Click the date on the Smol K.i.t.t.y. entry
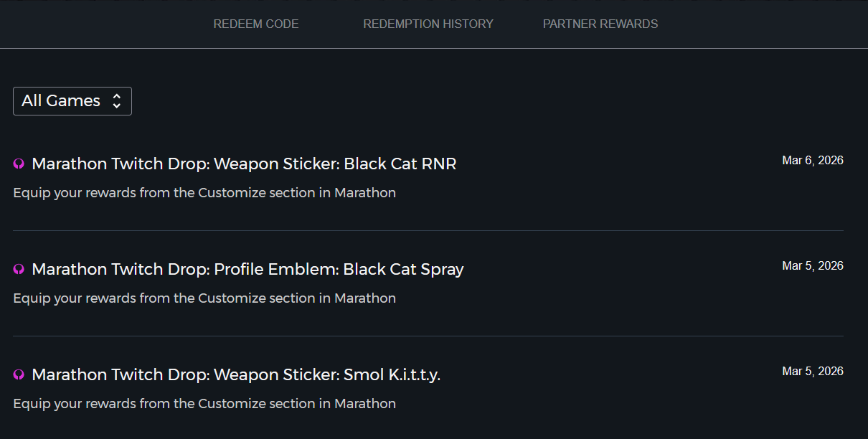The width and height of the screenshot is (868, 439). [x=812, y=372]
